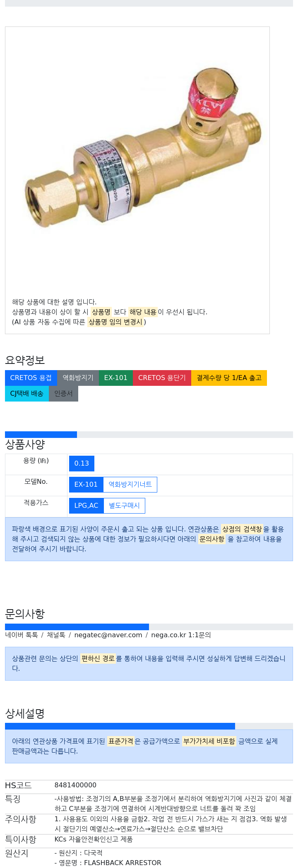
Task: Select the CJ택배 배송 tag
Action: click(x=27, y=394)
